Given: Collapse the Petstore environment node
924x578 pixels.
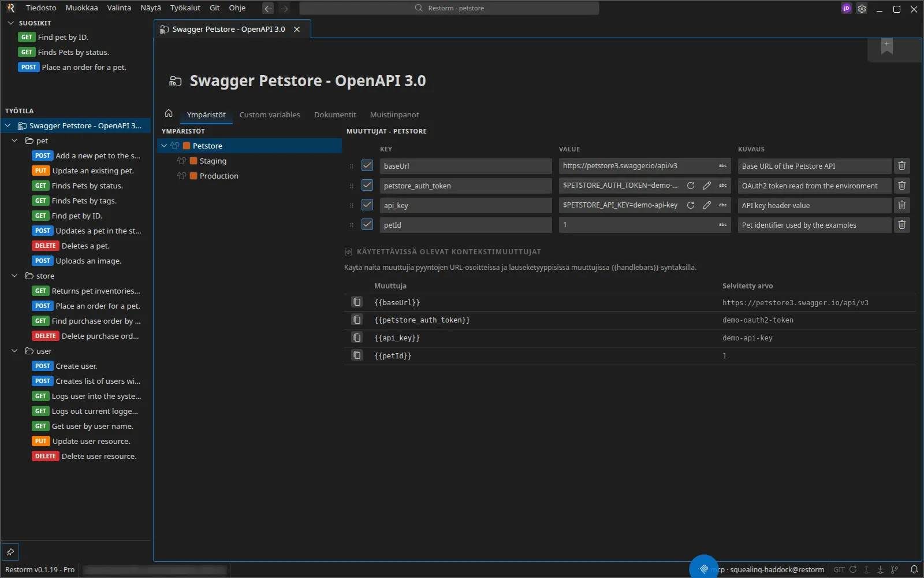Looking at the screenshot, I should click(x=164, y=146).
